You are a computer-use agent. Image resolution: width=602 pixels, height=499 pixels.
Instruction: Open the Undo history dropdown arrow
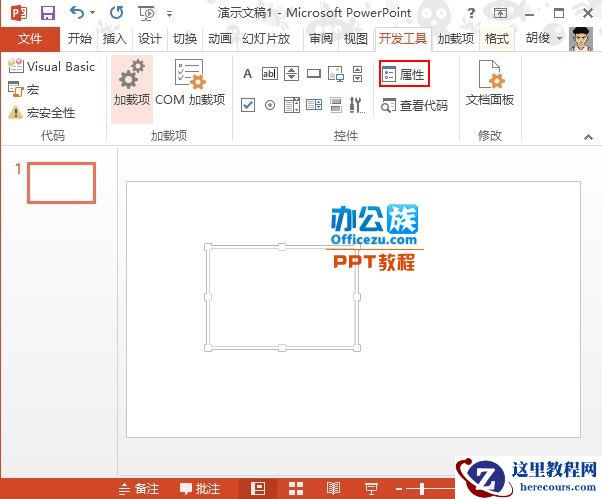pyautogui.click(x=93, y=13)
